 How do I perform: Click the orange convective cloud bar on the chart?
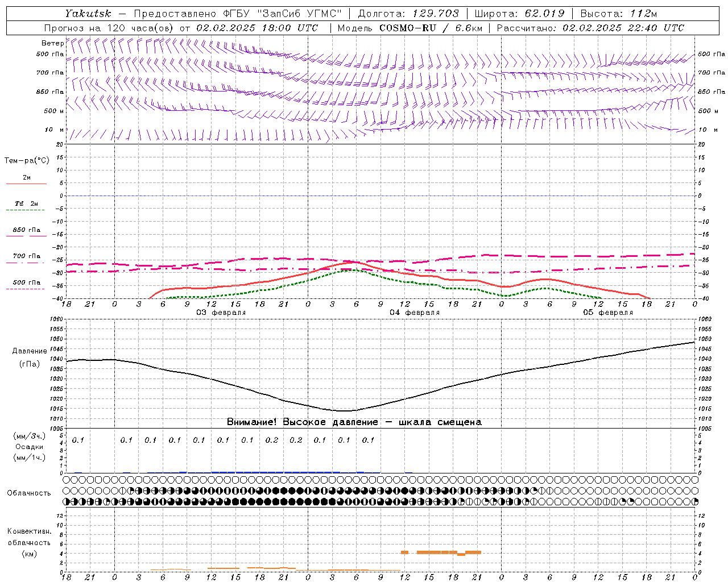point(449,552)
